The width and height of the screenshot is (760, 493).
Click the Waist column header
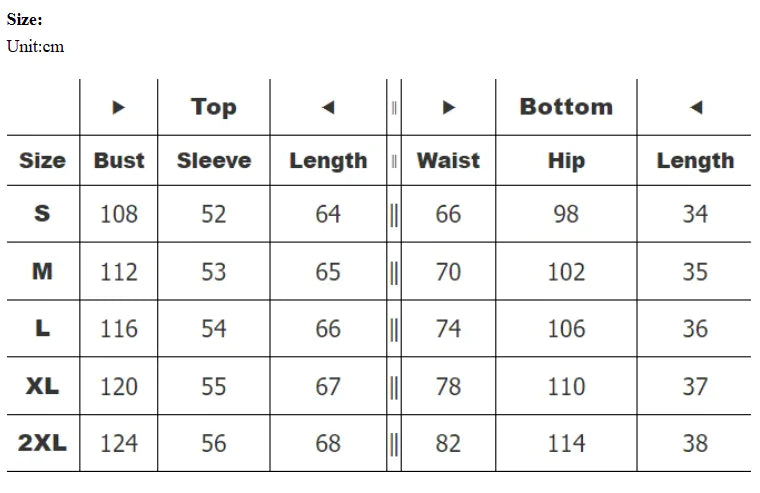448,160
